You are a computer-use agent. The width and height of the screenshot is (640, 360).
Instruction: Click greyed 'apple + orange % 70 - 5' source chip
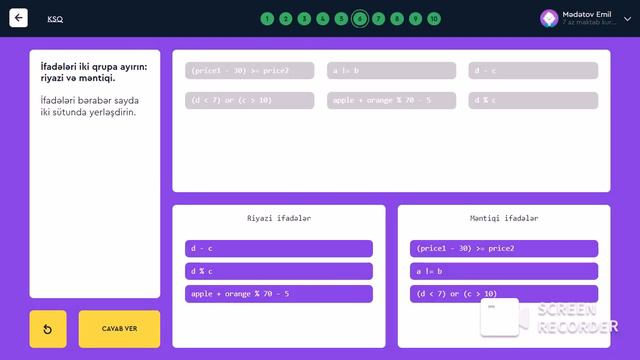[x=391, y=100]
